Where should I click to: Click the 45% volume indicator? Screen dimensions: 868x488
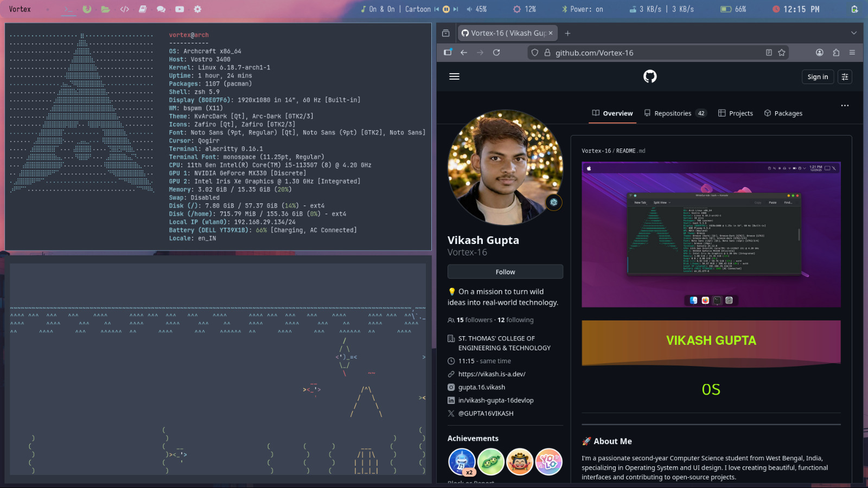[x=477, y=9]
